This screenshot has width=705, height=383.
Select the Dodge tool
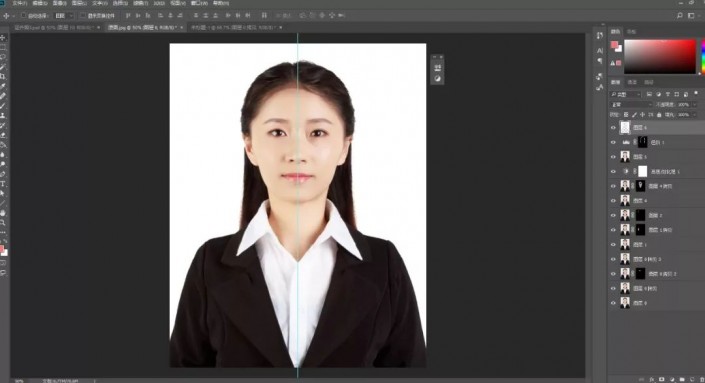point(3,165)
